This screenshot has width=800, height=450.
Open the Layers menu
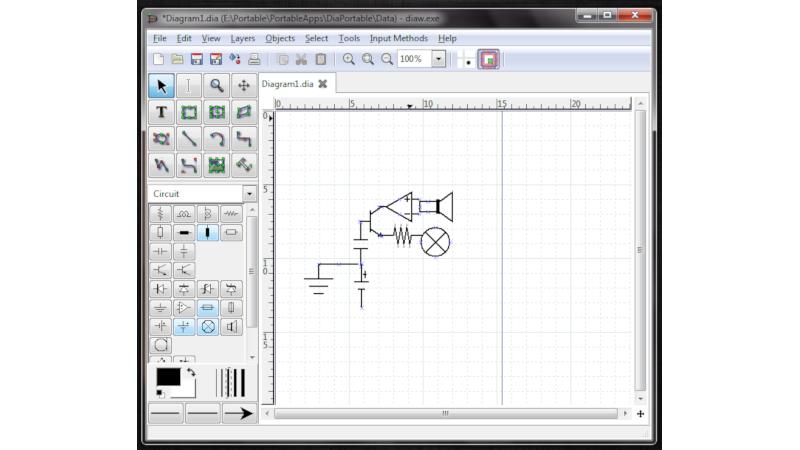(x=242, y=38)
